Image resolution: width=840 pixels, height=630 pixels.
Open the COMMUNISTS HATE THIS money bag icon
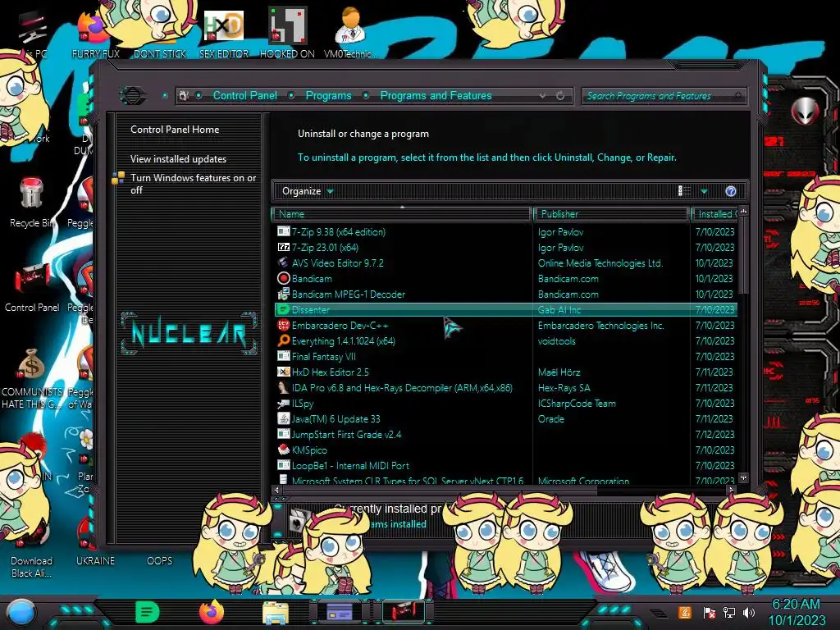tap(31, 378)
